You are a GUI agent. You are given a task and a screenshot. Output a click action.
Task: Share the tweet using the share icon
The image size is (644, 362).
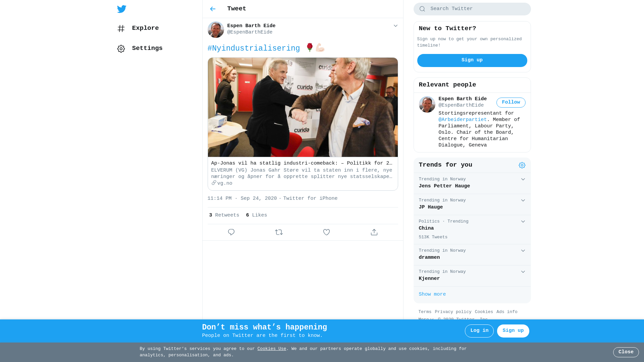coord(374,232)
